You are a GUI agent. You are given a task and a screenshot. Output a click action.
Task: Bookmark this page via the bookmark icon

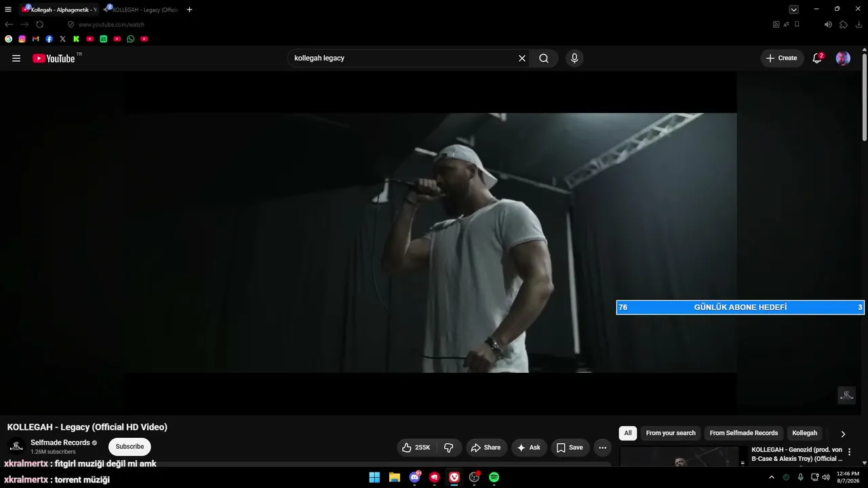797,24
